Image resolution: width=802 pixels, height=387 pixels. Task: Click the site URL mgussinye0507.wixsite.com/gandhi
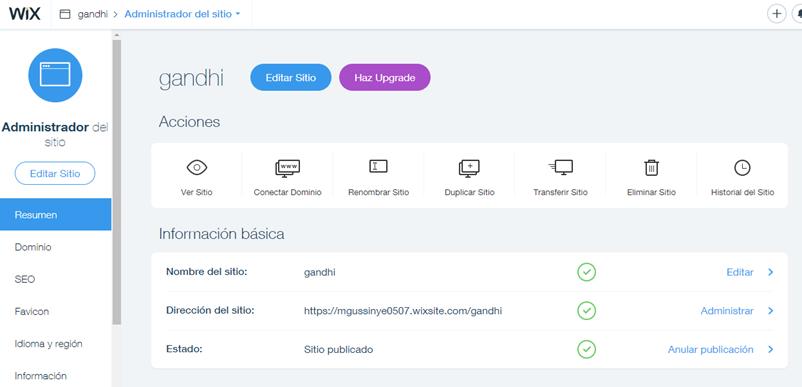coord(403,311)
